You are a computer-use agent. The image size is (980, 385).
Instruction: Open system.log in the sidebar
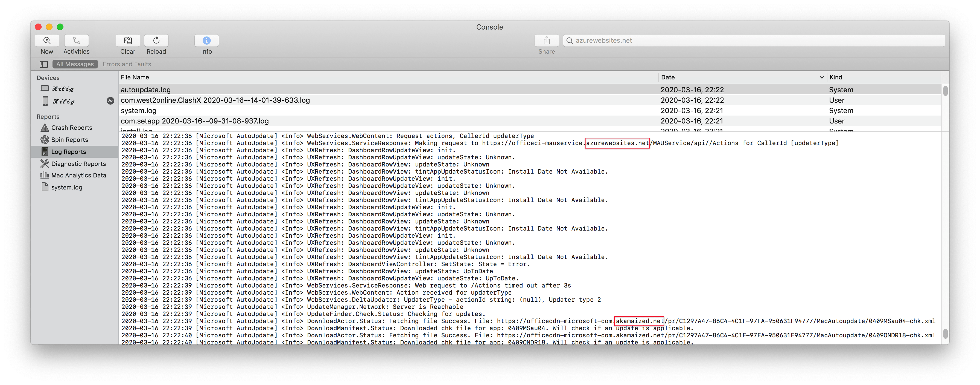[66, 187]
